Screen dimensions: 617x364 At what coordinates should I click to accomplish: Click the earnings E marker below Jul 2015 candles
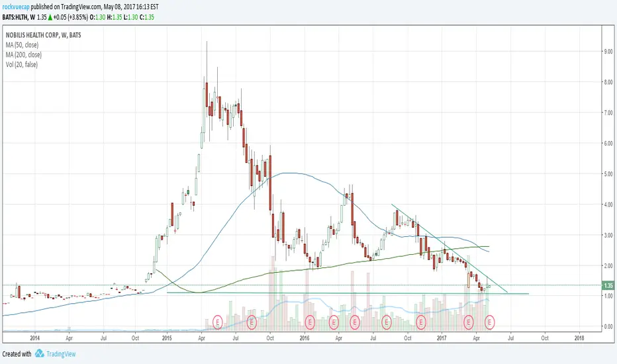coord(252,322)
